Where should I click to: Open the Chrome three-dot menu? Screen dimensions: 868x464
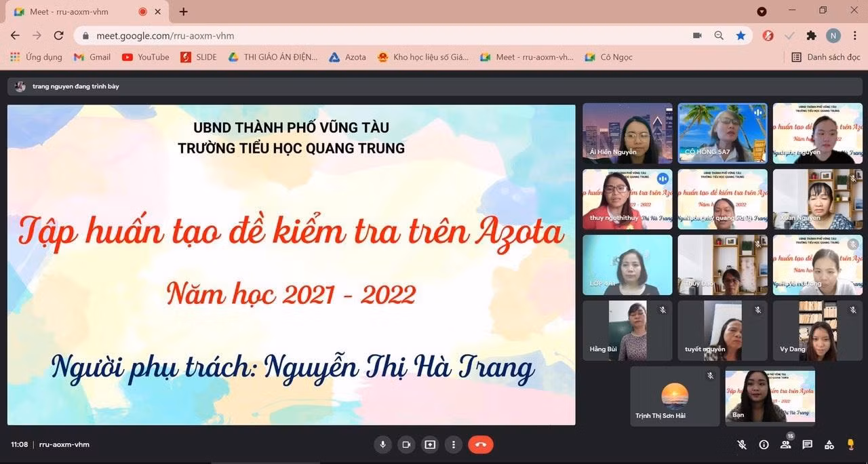pos(854,35)
